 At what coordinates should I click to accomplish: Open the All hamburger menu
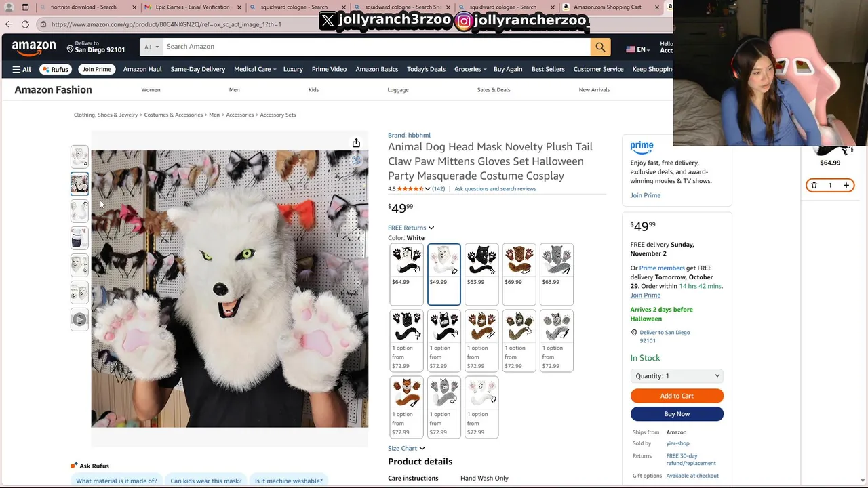22,69
